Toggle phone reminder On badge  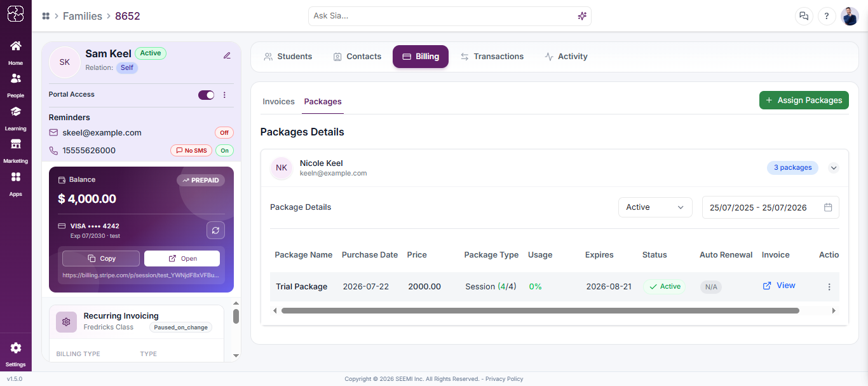[224, 150]
